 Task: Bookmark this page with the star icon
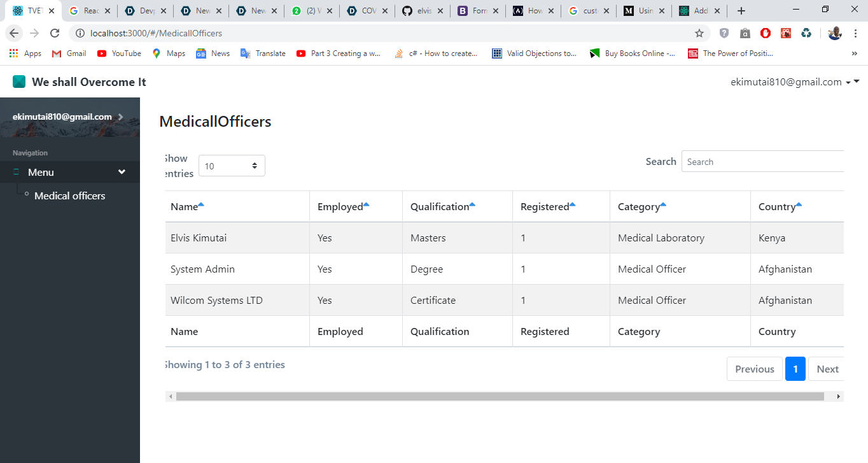point(699,33)
